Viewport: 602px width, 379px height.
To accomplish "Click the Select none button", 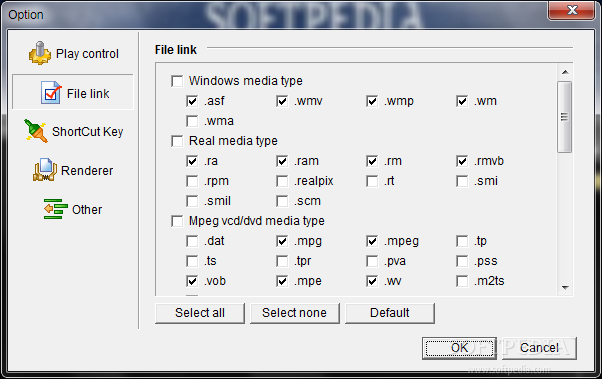I will [294, 313].
